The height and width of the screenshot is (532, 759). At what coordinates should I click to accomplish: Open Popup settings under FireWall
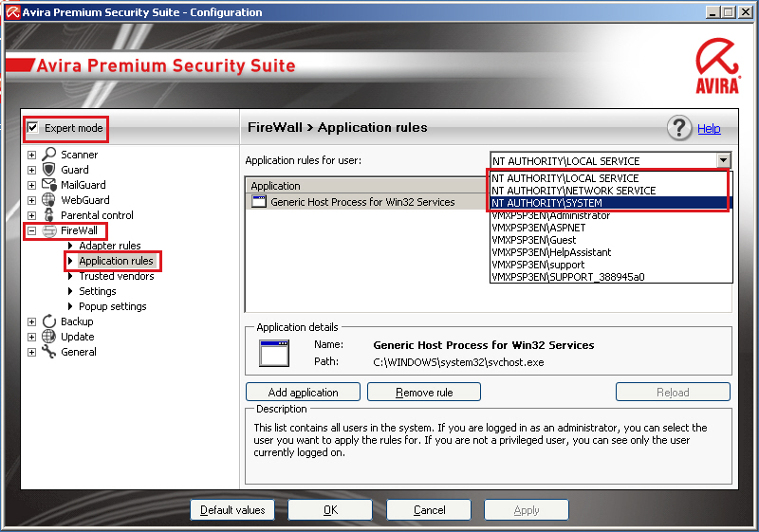click(x=113, y=306)
